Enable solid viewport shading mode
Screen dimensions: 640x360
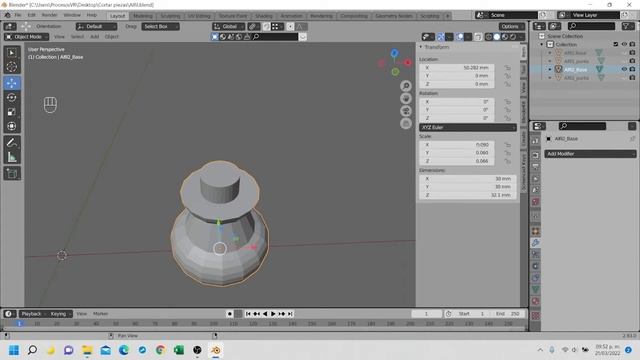(x=497, y=37)
